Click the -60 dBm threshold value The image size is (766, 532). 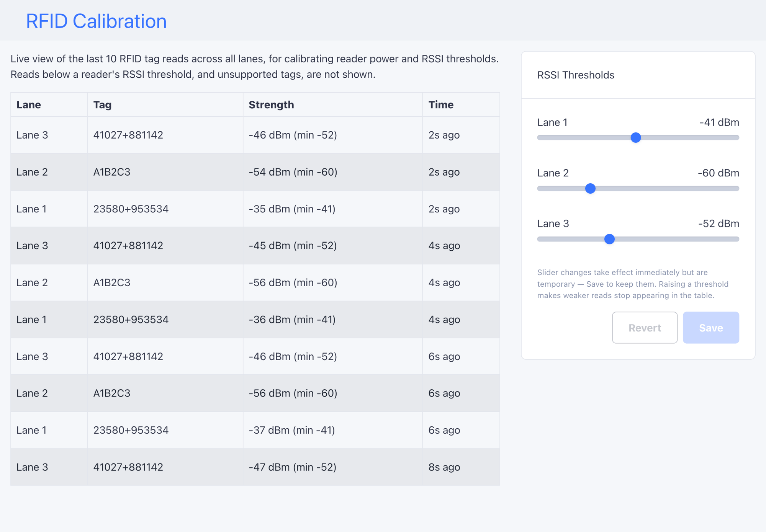click(x=719, y=173)
